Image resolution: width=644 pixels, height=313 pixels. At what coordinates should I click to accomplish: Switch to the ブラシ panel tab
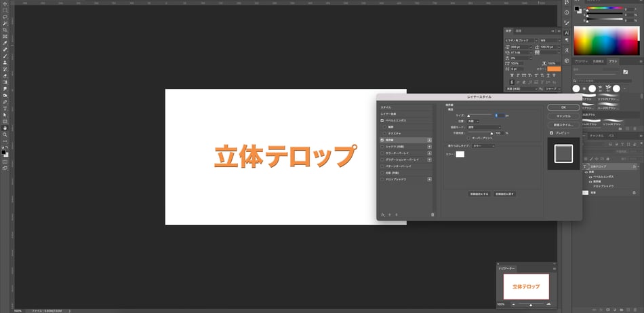coord(613,61)
